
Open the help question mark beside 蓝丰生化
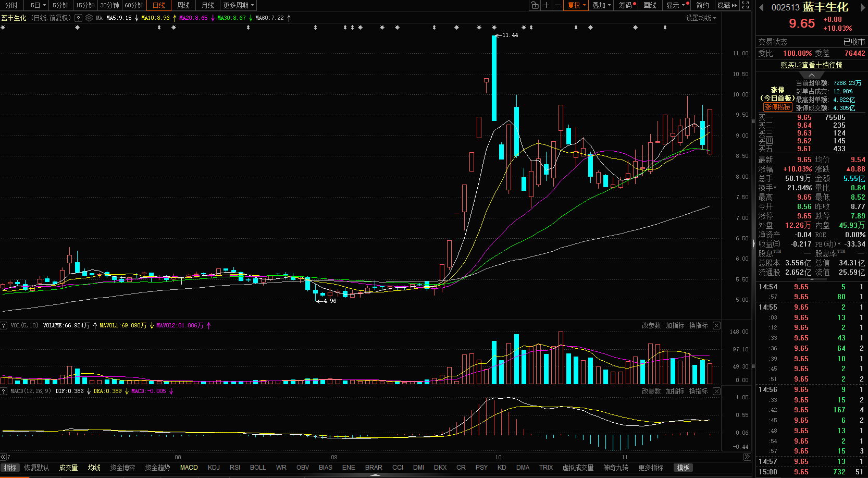(x=78, y=18)
